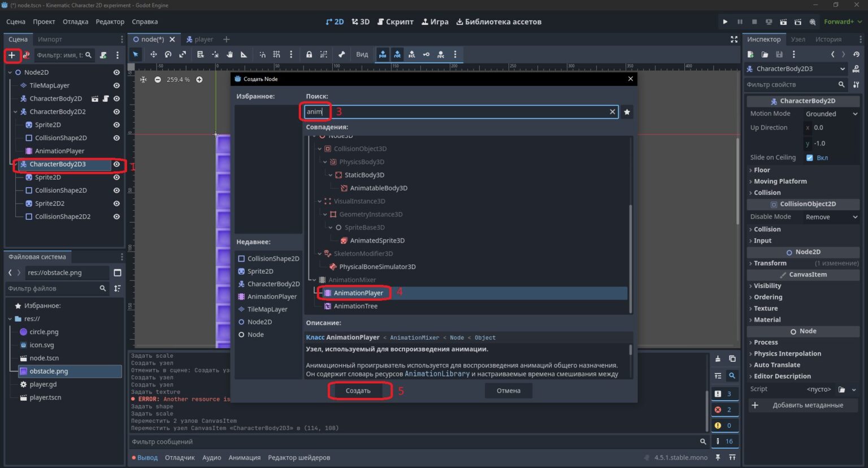Click the Создать button in dialog

coord(358,391)
